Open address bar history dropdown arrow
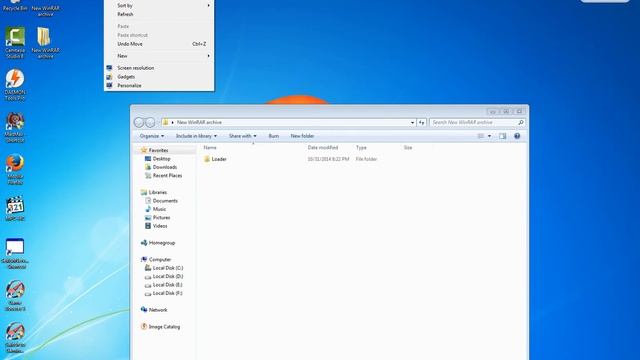 tap(412, 122)
